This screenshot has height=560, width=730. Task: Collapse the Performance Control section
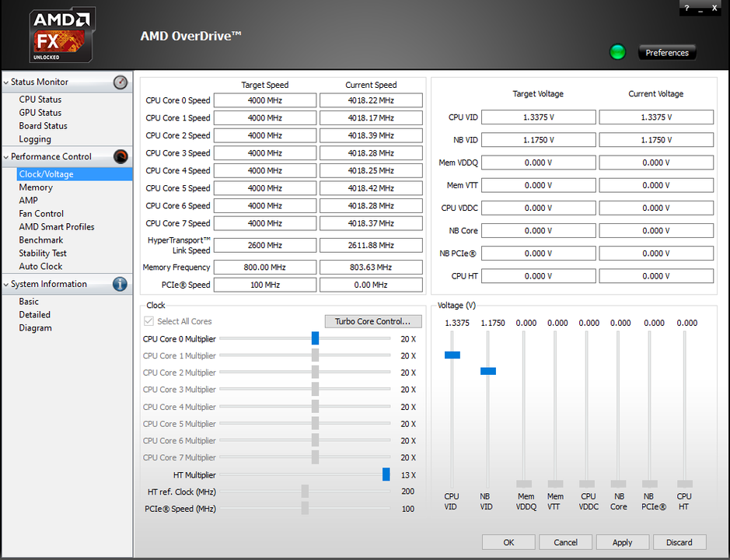pos(6,157)
